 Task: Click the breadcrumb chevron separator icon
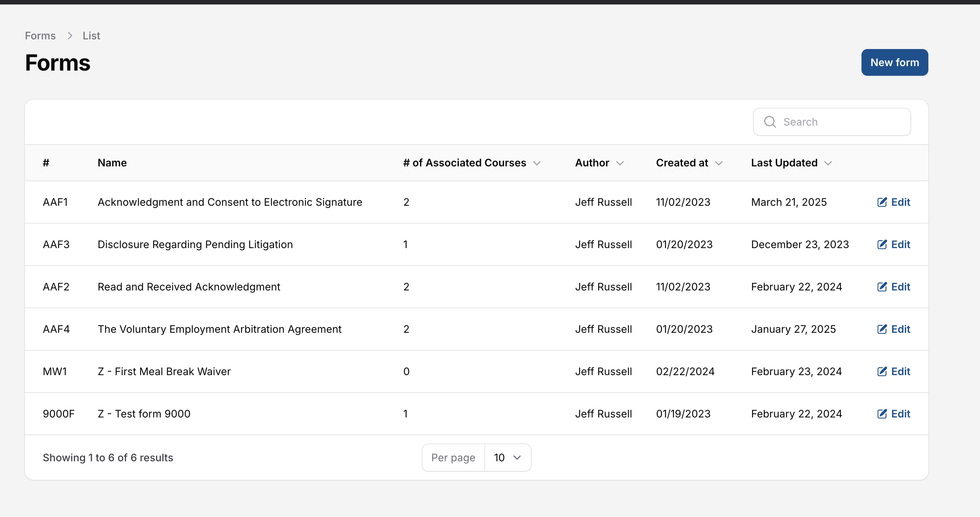click(x=69, y=36)
